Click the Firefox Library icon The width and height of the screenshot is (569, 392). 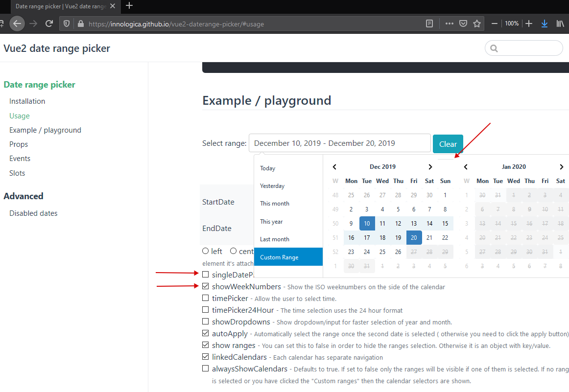[560, 23]
